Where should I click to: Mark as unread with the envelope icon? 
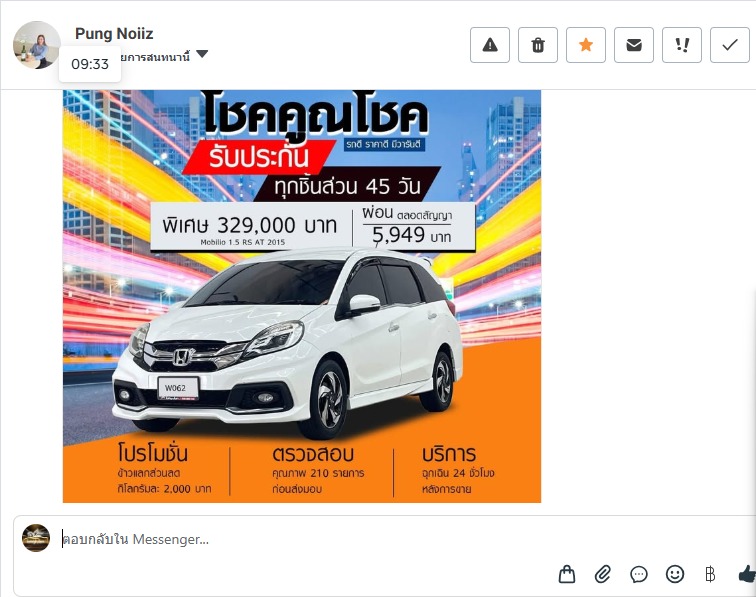coord(634,45)
